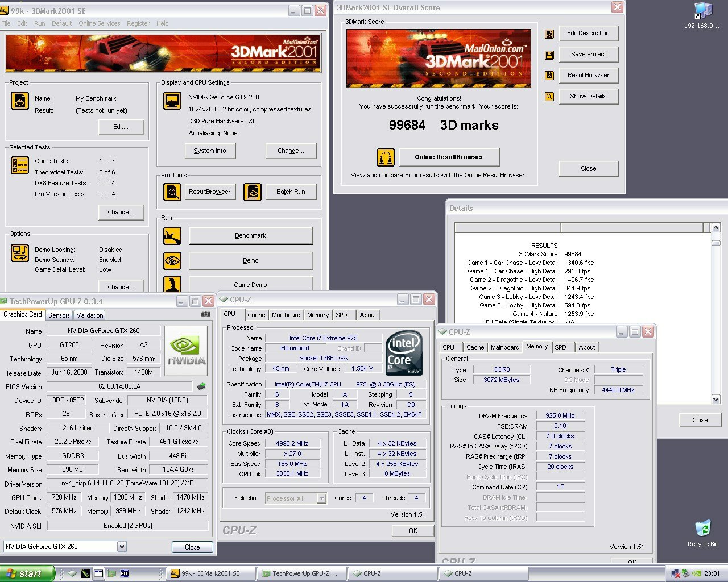Switch to the Validation tab in GPU-Z
The height and width of the screenshot is (582, 728).
pos(89,315)
